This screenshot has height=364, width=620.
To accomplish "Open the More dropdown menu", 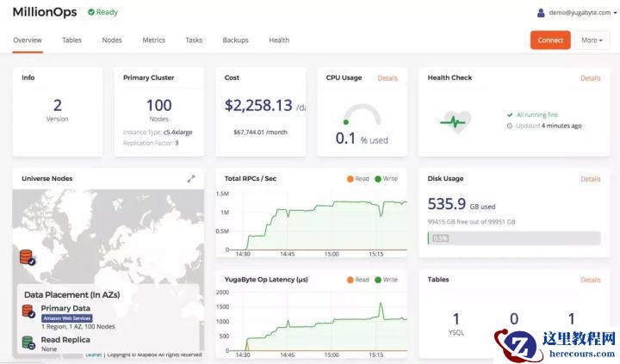I will [x=592, y=40].
